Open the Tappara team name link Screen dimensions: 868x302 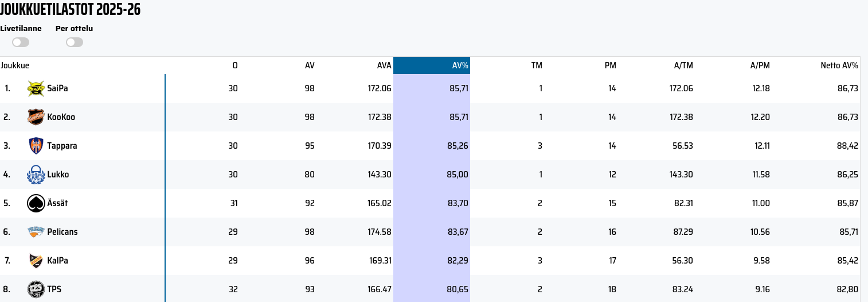[62, 146]
